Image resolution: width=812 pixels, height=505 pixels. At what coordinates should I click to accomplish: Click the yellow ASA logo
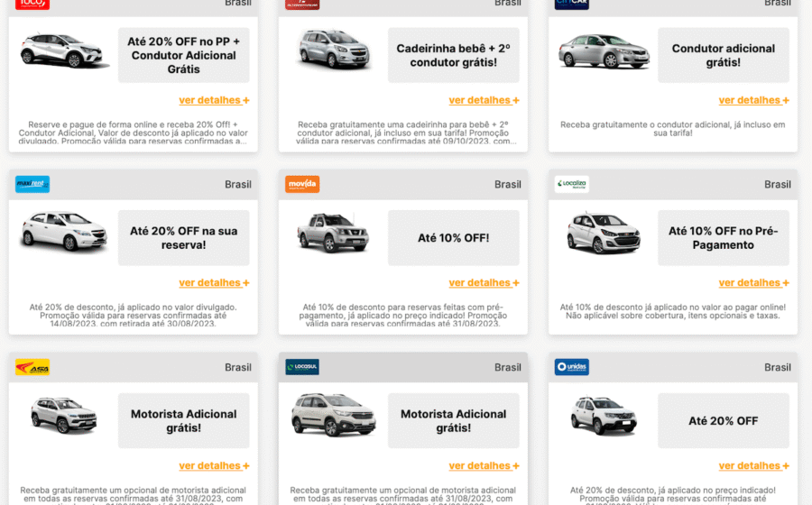tap(32, 367)
